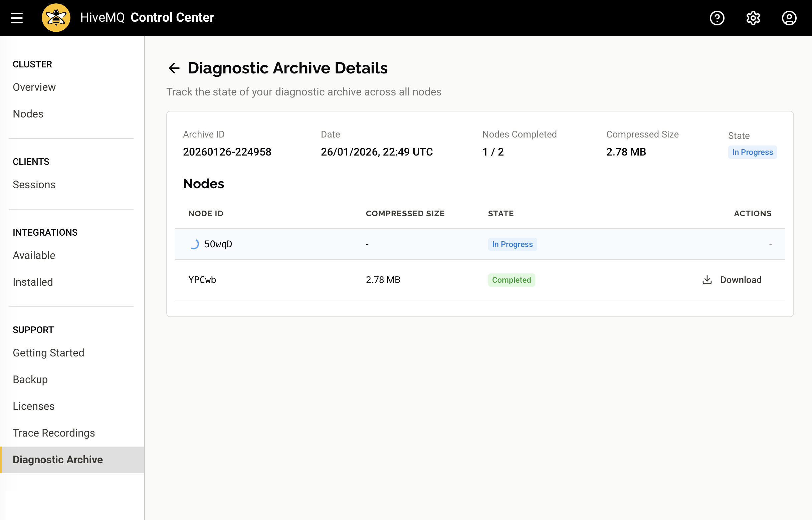The width and height of the screenshot is (812, 520).
Task: Select Diagnostic Archive in the sidebar
Action: coord(58,460)
